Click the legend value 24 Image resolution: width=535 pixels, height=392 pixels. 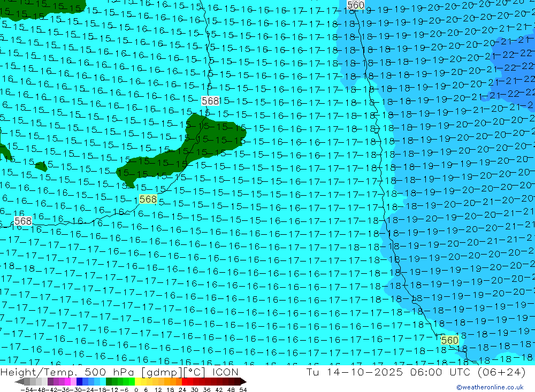[182, 390]
